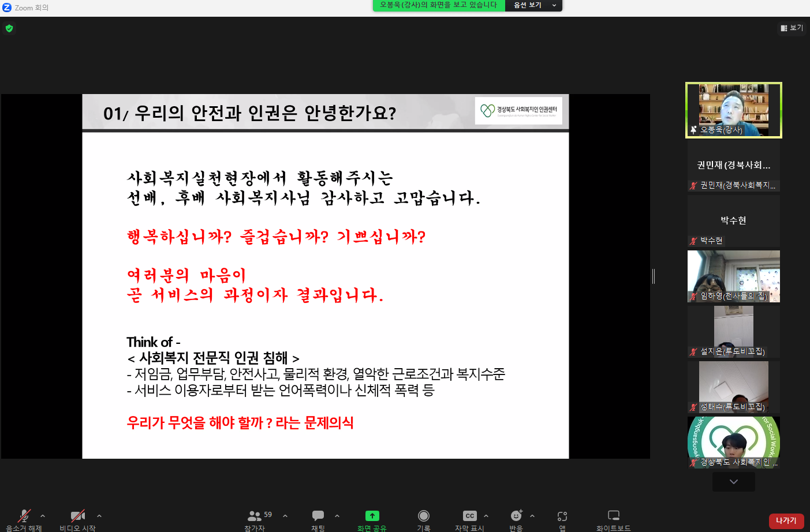Select 경상북도 사회복지인 video tile
Image resolution: width=810 pixels, height=532 pixels.
(x=734, y=443)
